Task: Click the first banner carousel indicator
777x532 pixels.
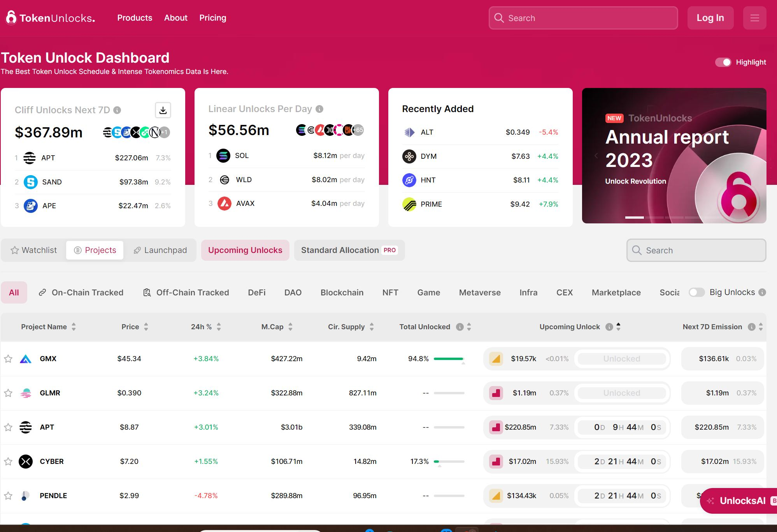Action: point(634,217)
